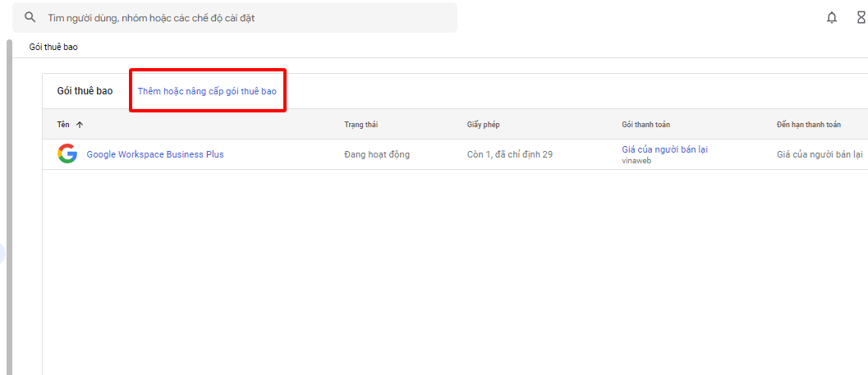Open Thêm hoặc nâng cấp gói thuê bao
The image size is (868, 375).
pyautogui.click(x=207, y=91)
